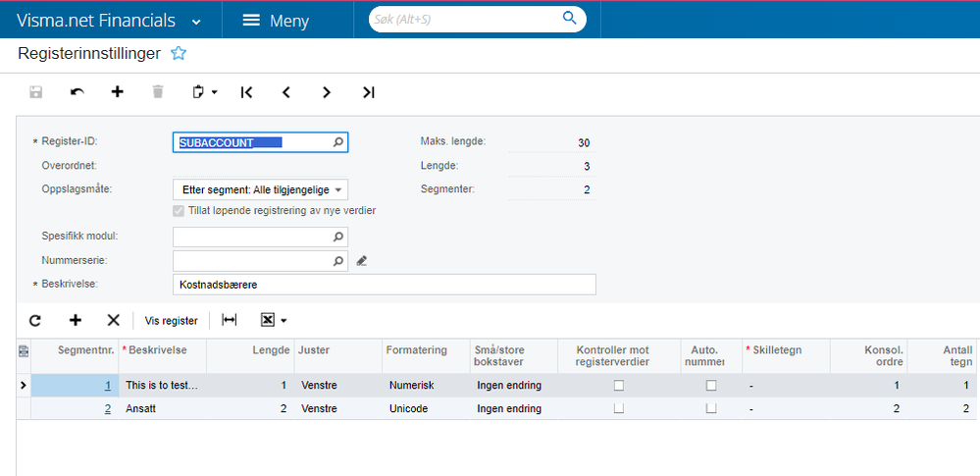Mark page as favorite with star

pos(179,53)
